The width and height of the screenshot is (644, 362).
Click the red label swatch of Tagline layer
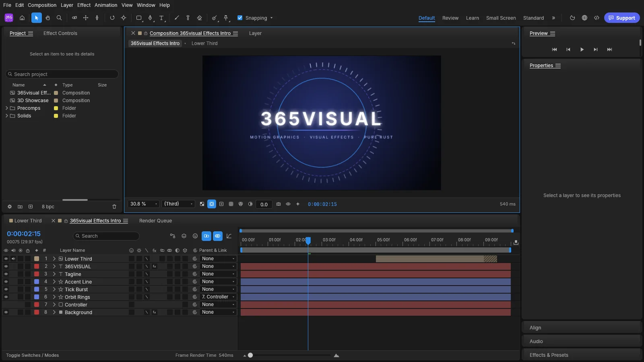(37, 274)
